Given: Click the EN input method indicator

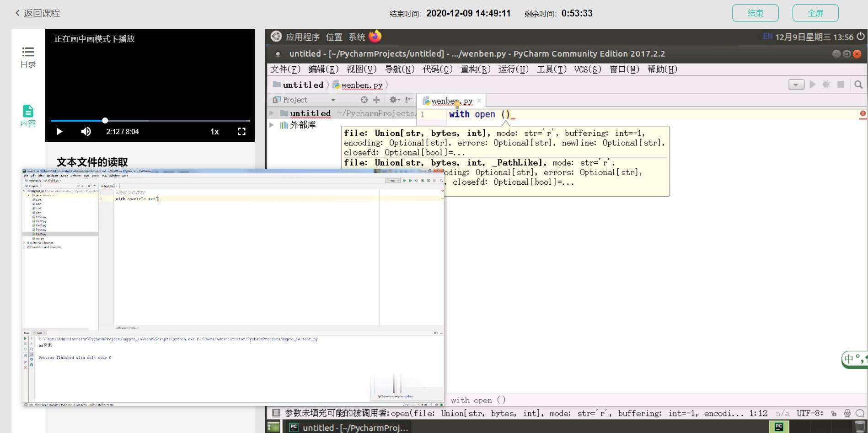Looking at the screenshot, I should [x=767, y=37].
